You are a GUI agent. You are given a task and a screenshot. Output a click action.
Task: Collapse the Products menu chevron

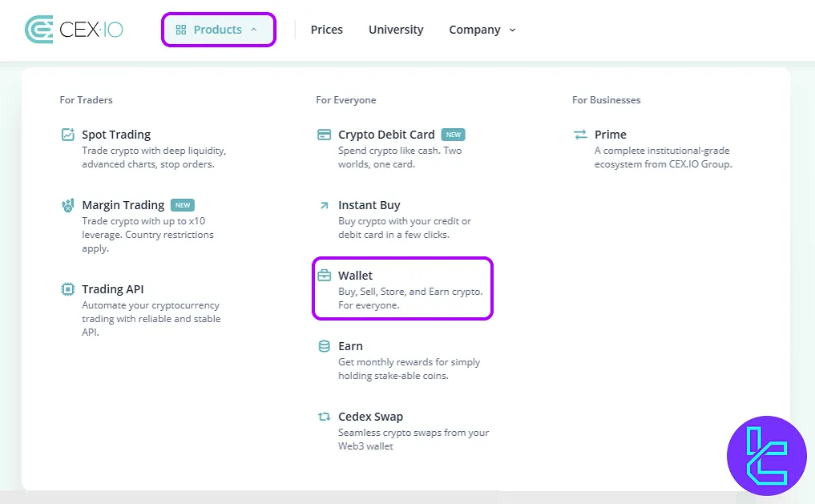pyautogui.click(x=254, y=30)
